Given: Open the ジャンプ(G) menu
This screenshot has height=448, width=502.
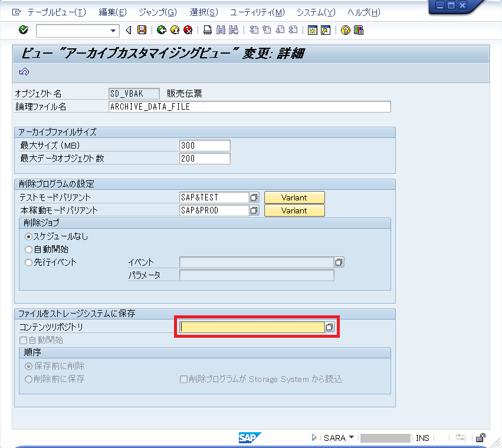Looking at the screenshot, I should pyautogui.click(x=158, y=12).
